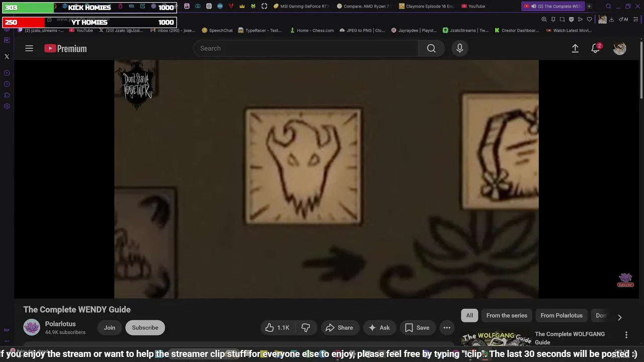The width and height of the screenshot is (644, 362).
Task: Open Inbox (290) Gmail bookmark
Action: click(172, 30)
